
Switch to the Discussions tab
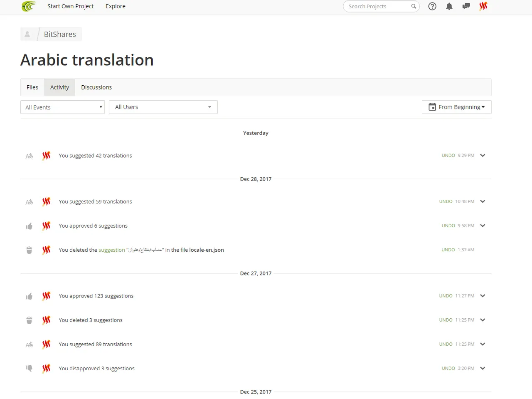pos(96,87)
